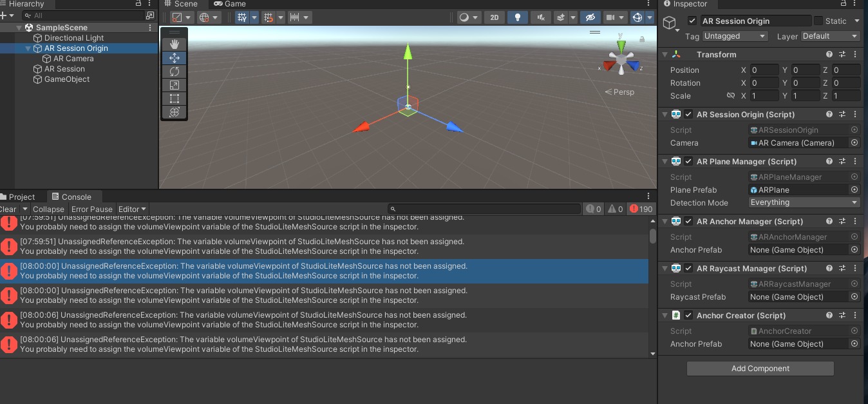Select the Rect tool in the scene toolbar

[x=174, y=99]
